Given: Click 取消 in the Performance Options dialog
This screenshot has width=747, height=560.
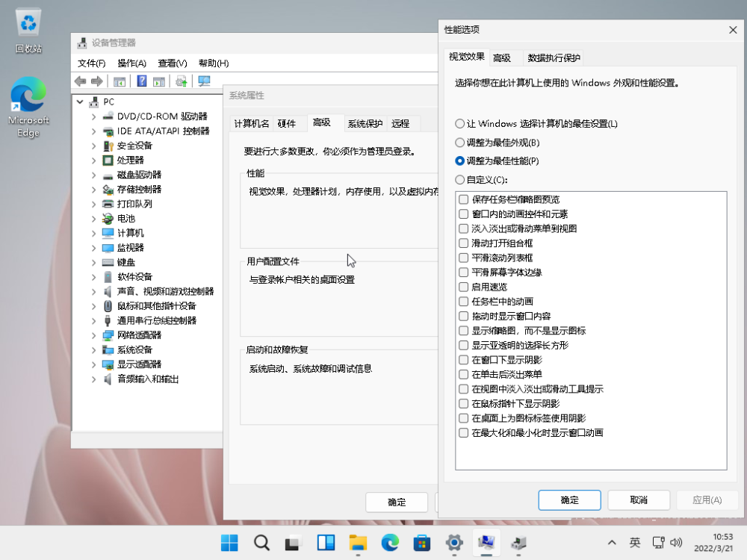Looking at the screenshot, I should click(x=638, y=500).
